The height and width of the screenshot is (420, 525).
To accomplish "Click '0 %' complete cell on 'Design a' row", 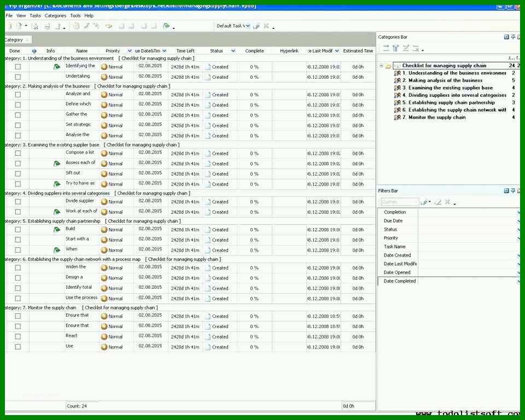I will point(254,278).
